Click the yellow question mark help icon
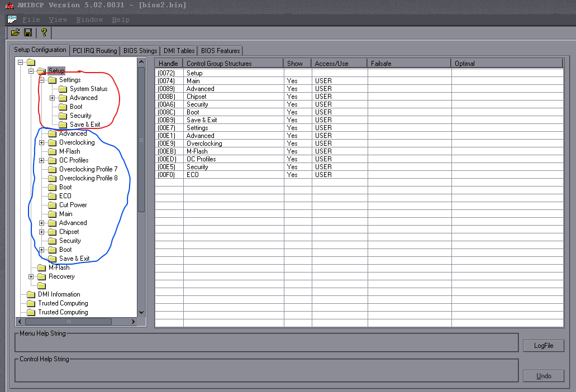 (44, 32)
